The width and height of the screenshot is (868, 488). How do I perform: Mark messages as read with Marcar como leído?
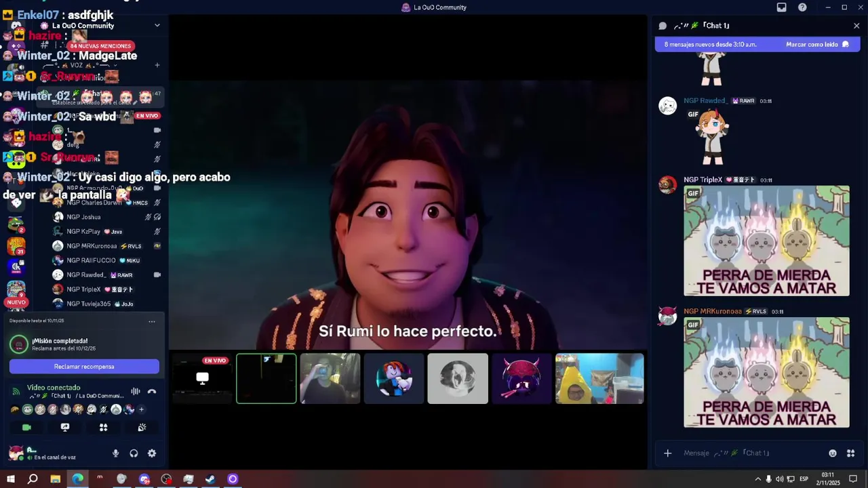click(817, 45)
